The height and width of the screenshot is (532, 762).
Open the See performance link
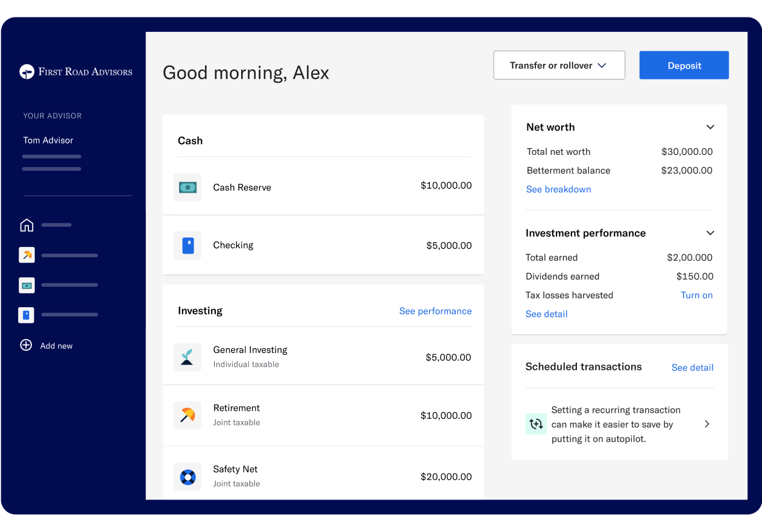pyautogui.click(x=435, y=311)
